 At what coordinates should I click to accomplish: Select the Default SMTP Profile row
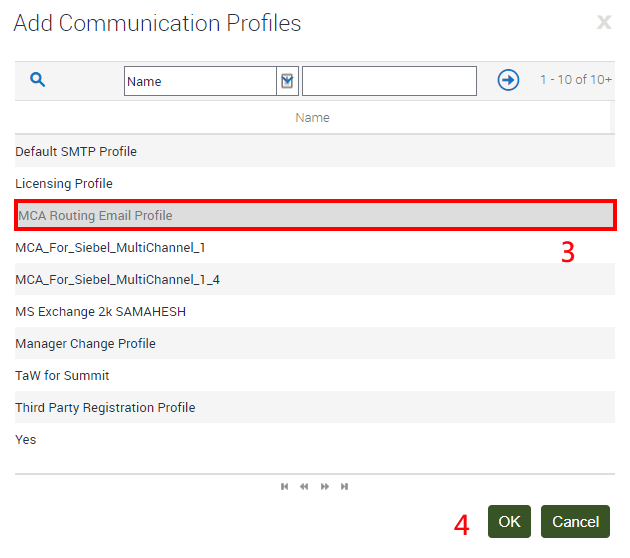315,151
